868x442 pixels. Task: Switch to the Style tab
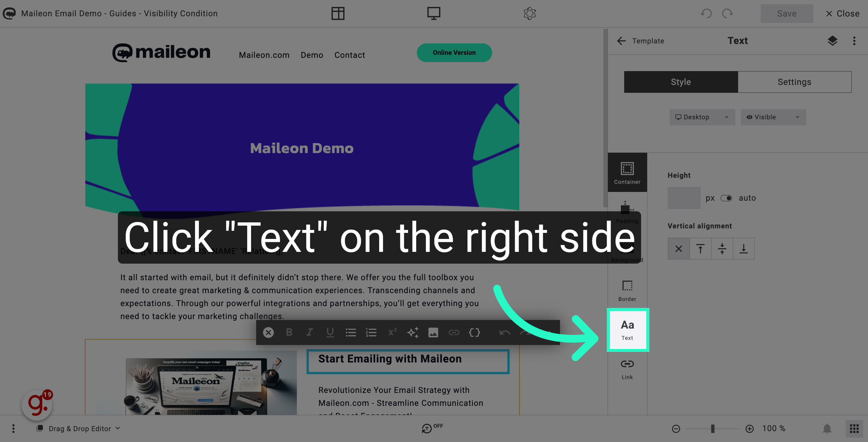[x=681, y=82]
